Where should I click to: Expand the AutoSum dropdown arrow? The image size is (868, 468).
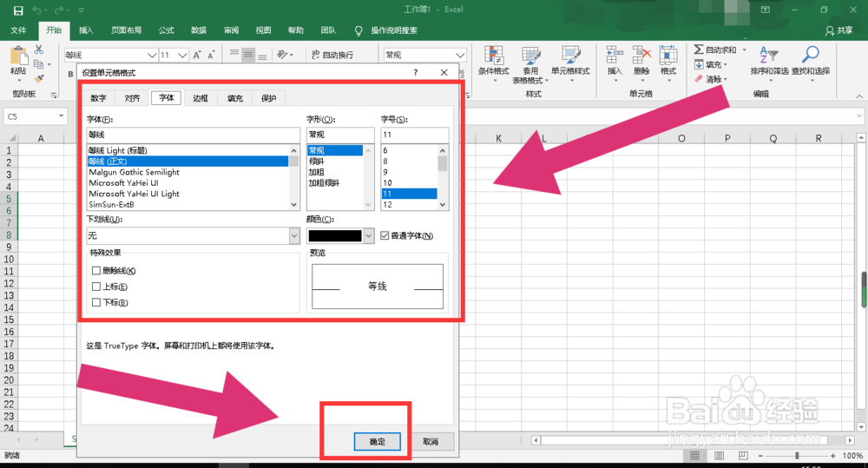pos(744,49)
